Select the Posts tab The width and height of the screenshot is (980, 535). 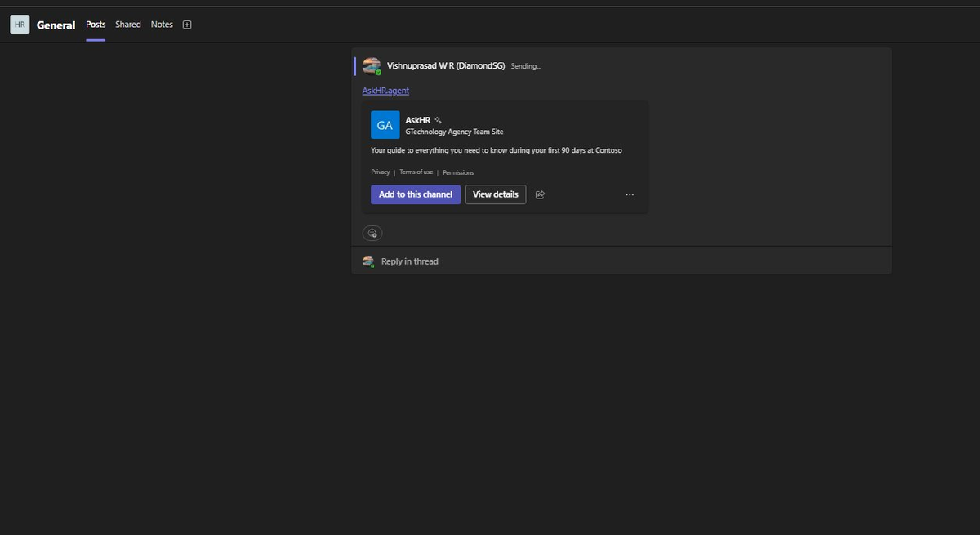pos(95,24)
